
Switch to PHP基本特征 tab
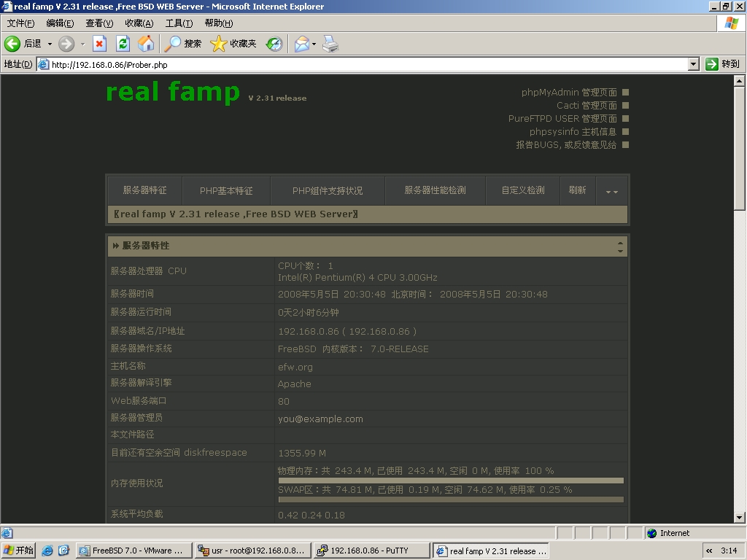click(226, 190)
